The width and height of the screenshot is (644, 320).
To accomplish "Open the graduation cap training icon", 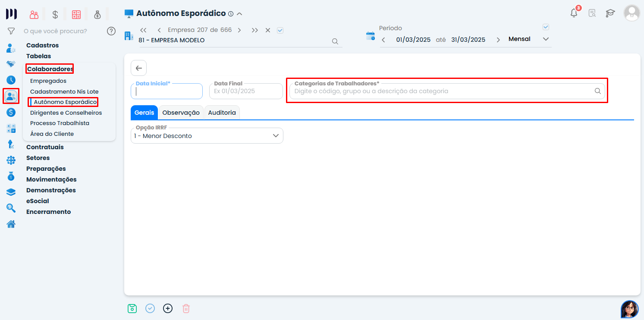I will pos(610,13).
